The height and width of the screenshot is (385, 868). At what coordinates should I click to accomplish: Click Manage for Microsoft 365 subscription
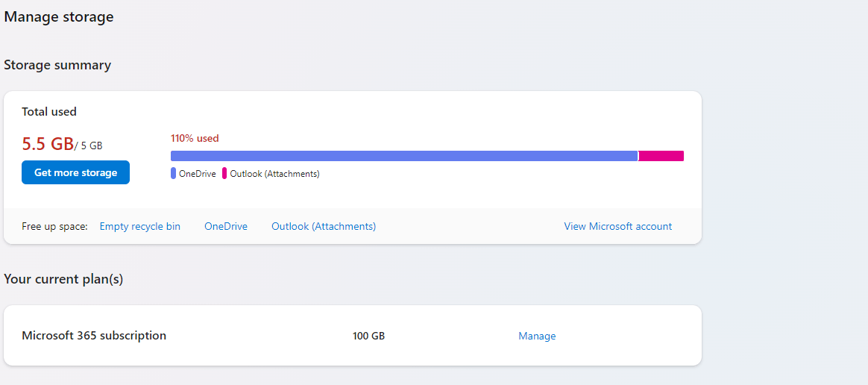coord(537,336)
